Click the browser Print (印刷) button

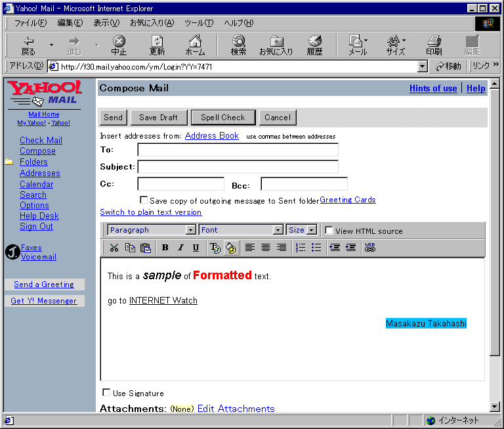click(434, 46)
